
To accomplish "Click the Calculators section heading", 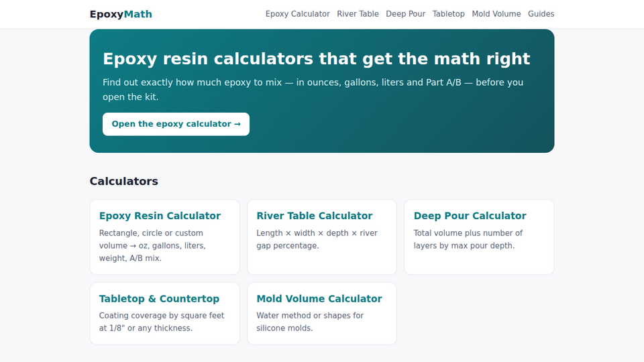I will (123, 181).
